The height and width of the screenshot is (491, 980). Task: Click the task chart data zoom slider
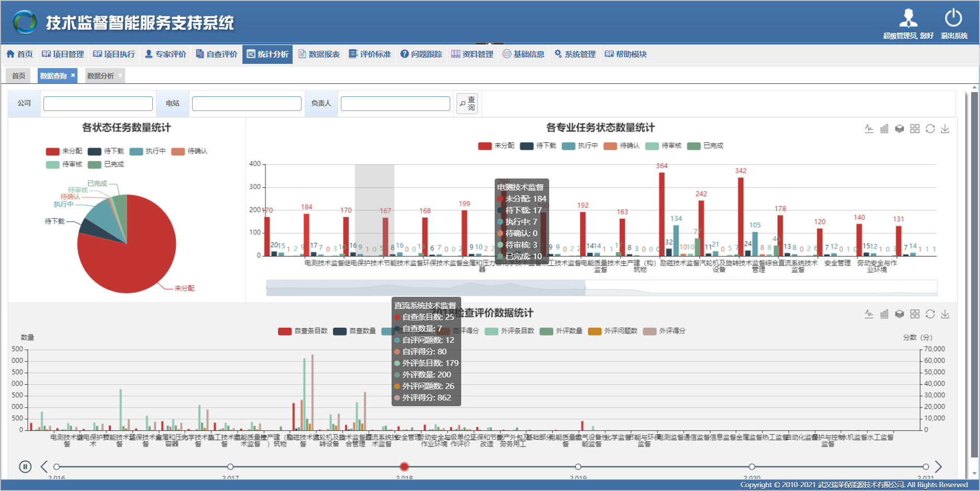426,287
